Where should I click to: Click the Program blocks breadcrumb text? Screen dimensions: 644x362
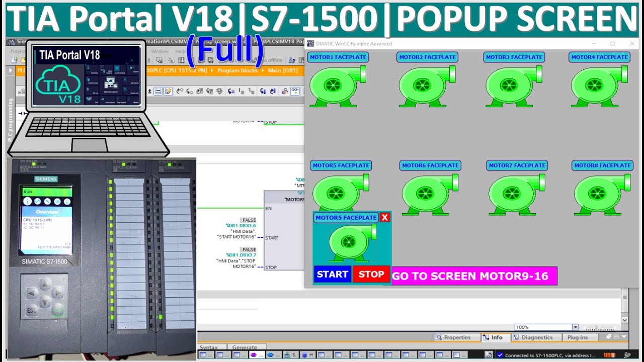(237, 70)
